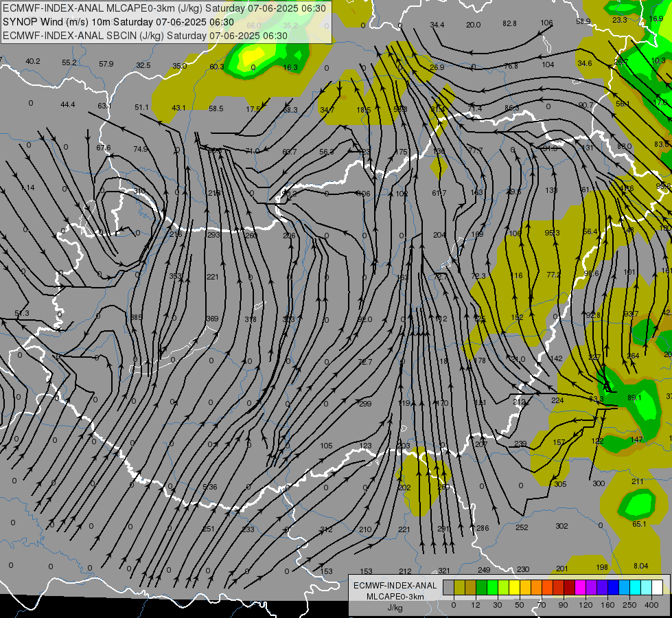Click the map value 310
Image resolution: width=672 pixels, height=618 pixels.
point(139,191)
